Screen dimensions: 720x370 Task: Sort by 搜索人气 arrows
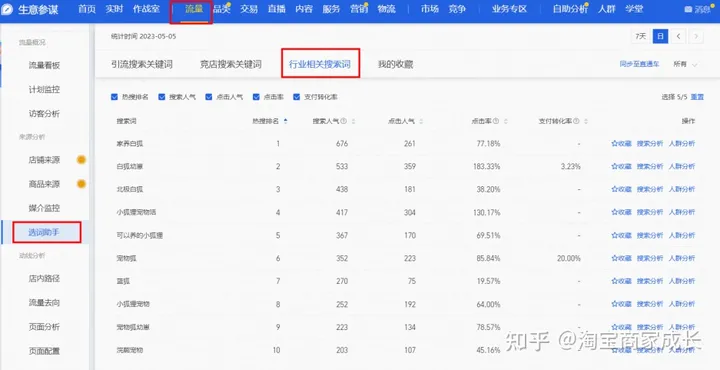click(353, 121)
